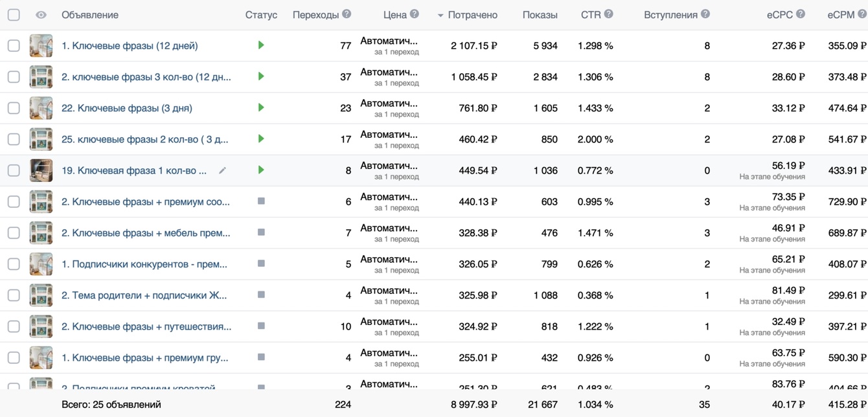
Task: Open the ad '25. ключевые фразы 2 кол-во'
Action: tap(144, 139)
